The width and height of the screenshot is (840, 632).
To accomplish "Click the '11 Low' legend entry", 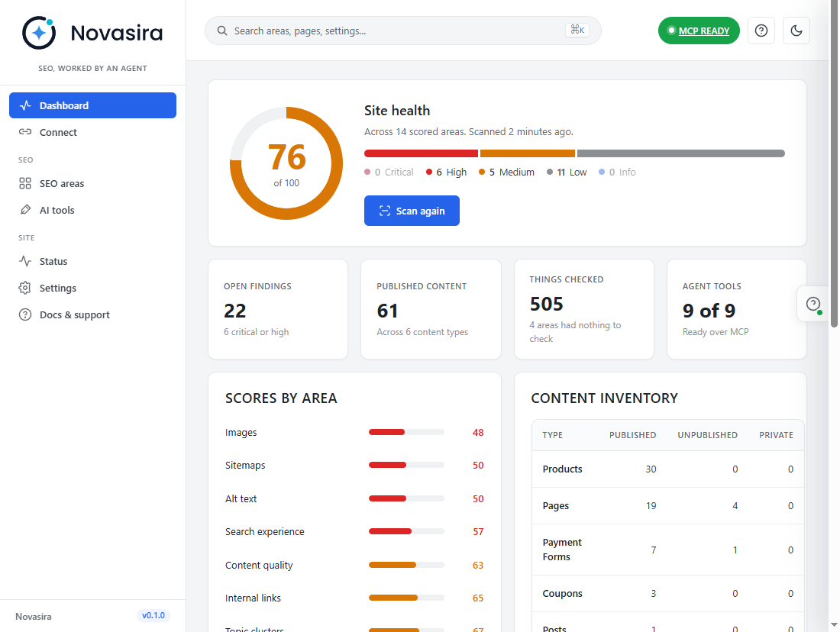I will (567, 172).
